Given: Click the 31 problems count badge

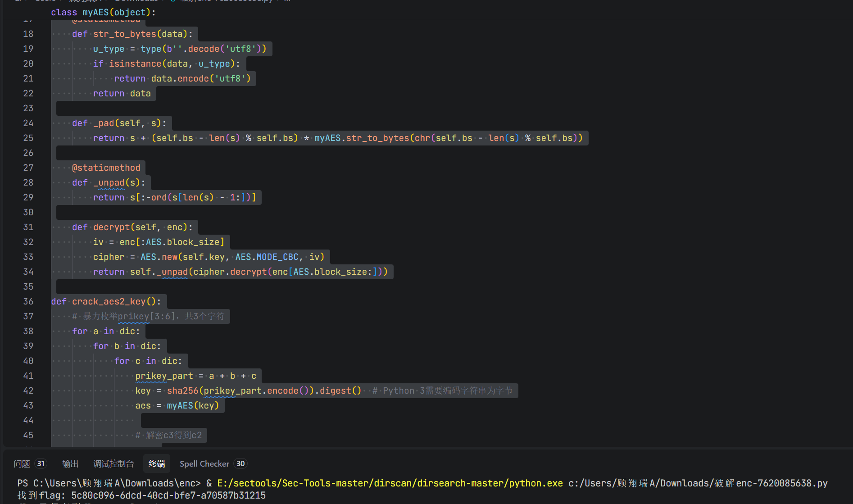Looking at the screenshot, I should [x=41, y=464].
